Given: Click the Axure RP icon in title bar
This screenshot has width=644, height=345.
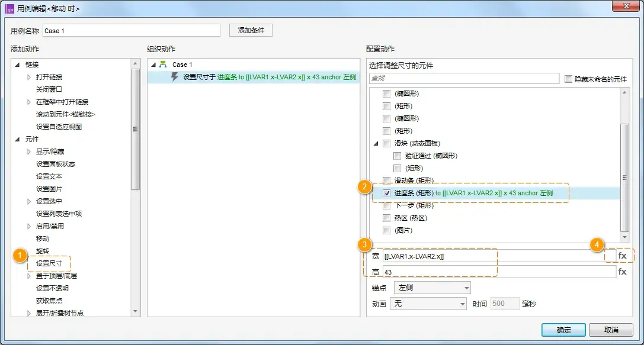Looking at the screenshot, I should pos(10,9).
